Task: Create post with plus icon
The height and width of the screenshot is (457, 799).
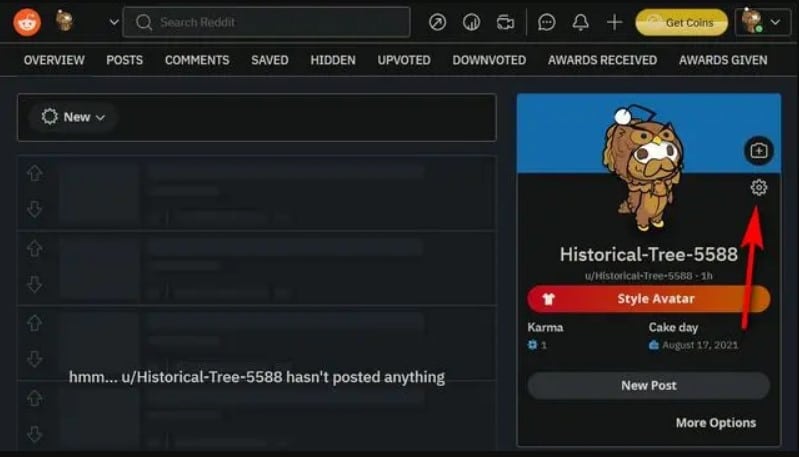Action: (615, 22)
